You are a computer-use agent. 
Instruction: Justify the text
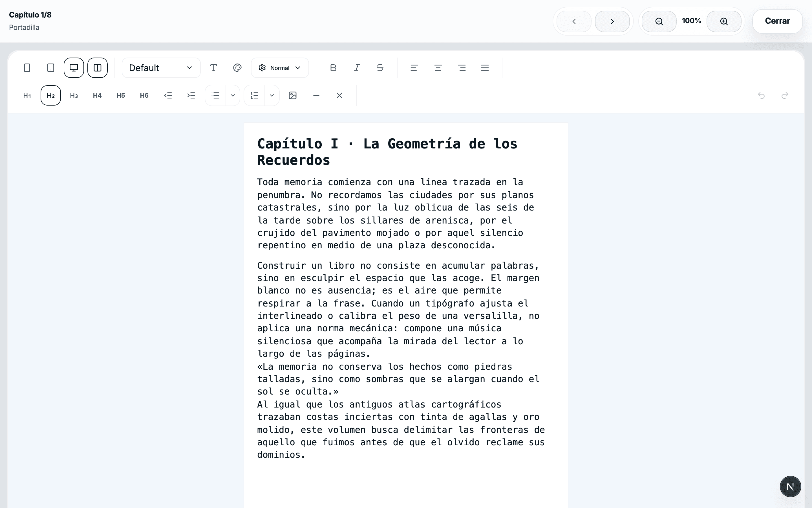pyautogui.click(x=485, y=68)
